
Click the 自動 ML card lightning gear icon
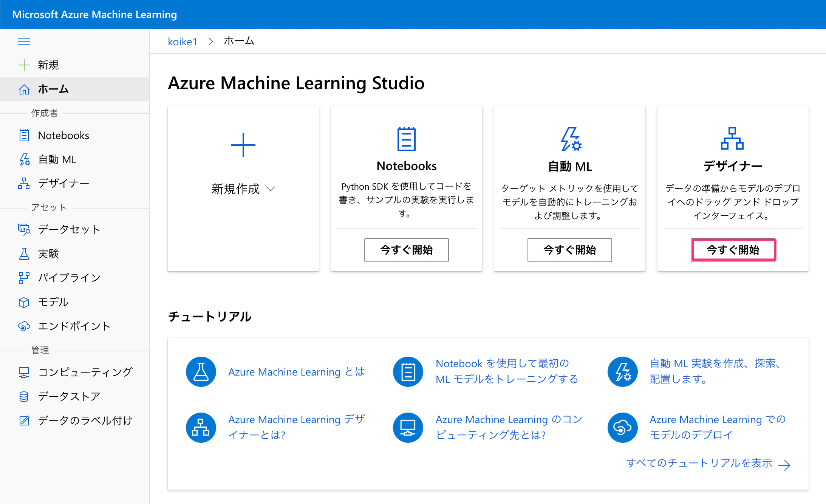[x=571, y=139]
